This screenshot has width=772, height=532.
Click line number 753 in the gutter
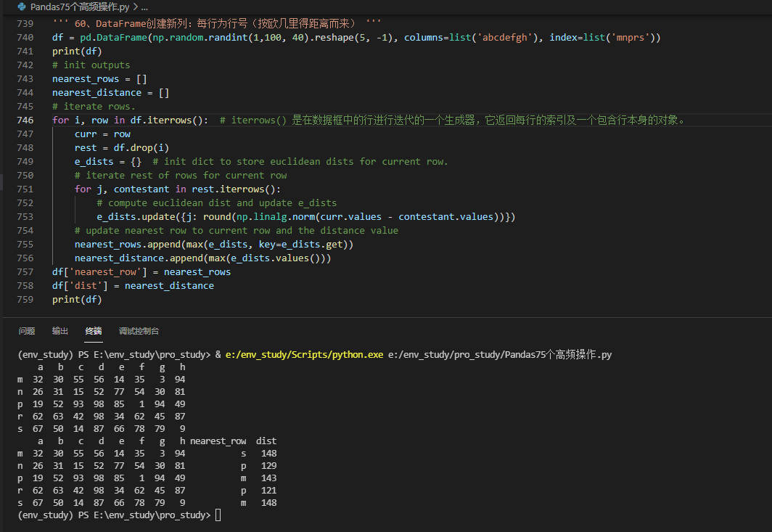tap(25, 217)
